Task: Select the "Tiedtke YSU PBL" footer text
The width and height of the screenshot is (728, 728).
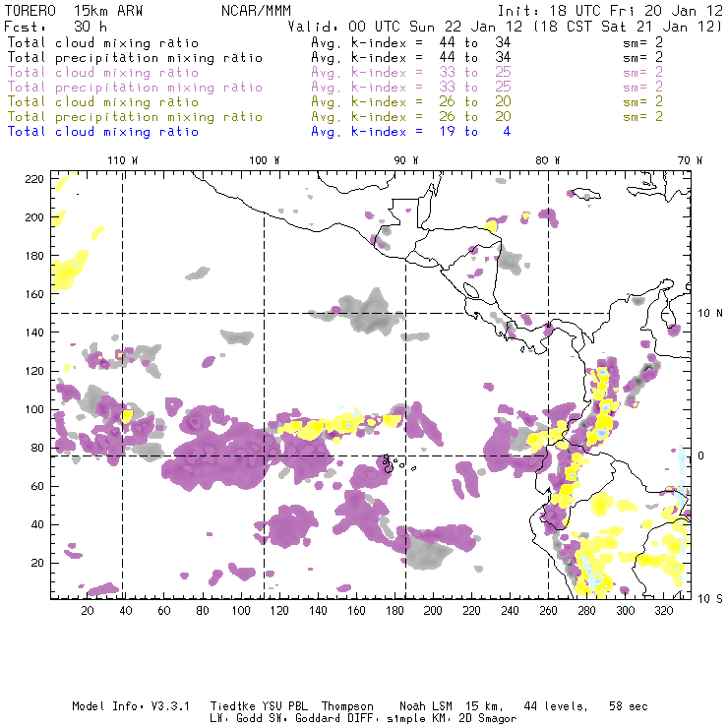Action: click(x=259, y=706)
